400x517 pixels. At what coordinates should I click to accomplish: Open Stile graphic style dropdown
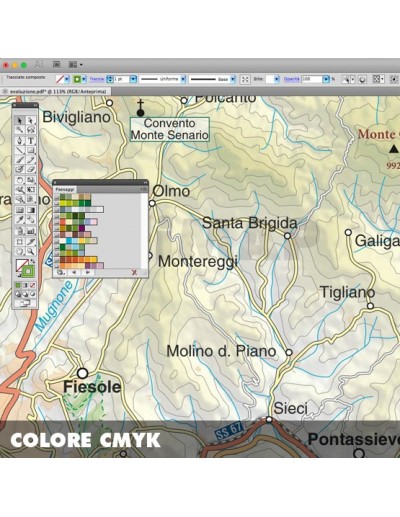[277, 79]
